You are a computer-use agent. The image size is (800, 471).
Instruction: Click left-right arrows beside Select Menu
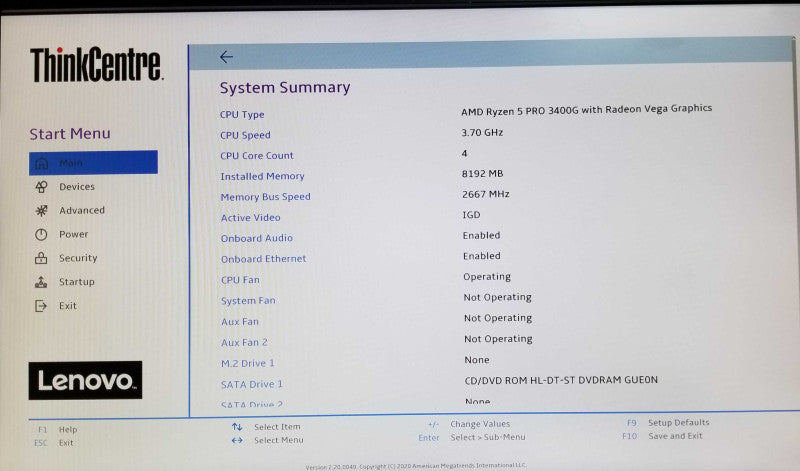(237, 440)
